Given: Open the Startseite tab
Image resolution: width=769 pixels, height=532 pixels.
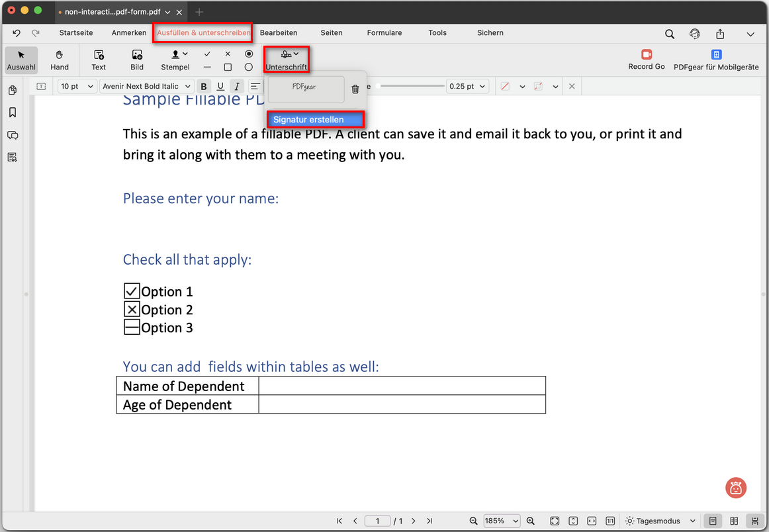Looking at the screenshot, I should click(x=76, y=33).
